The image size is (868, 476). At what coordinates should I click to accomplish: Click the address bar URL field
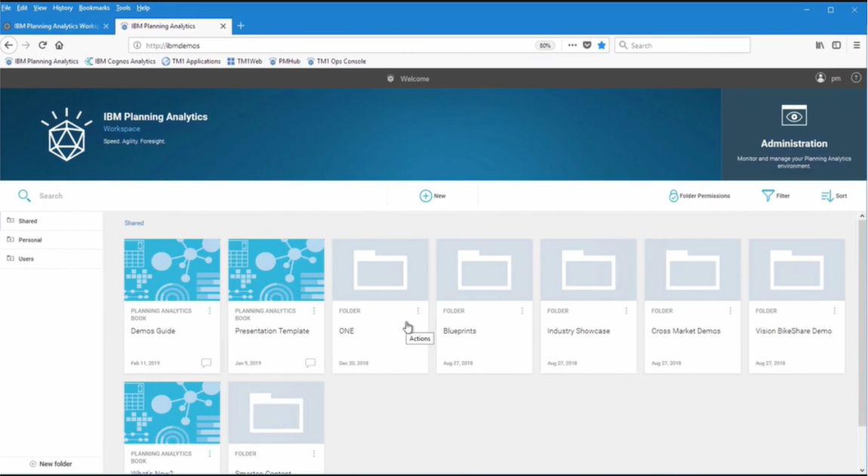tap(332, 45)
